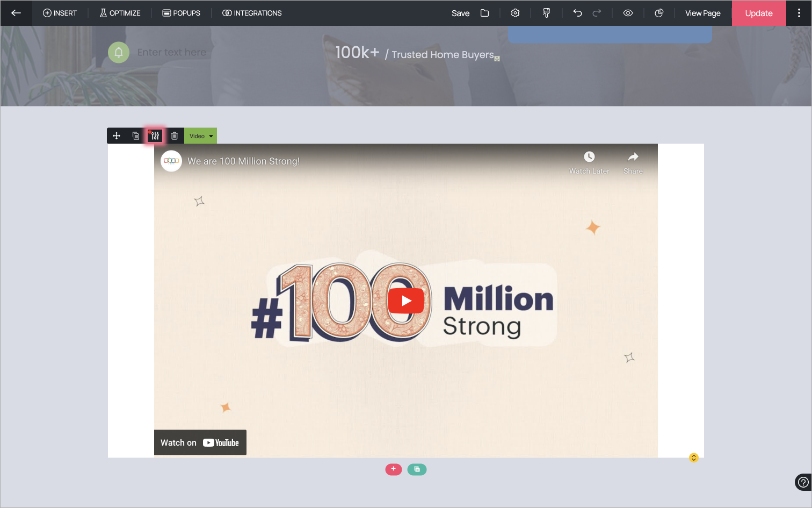Click the yellow section resize handle
The image size is (812, 508).
[x=693, y=457]
